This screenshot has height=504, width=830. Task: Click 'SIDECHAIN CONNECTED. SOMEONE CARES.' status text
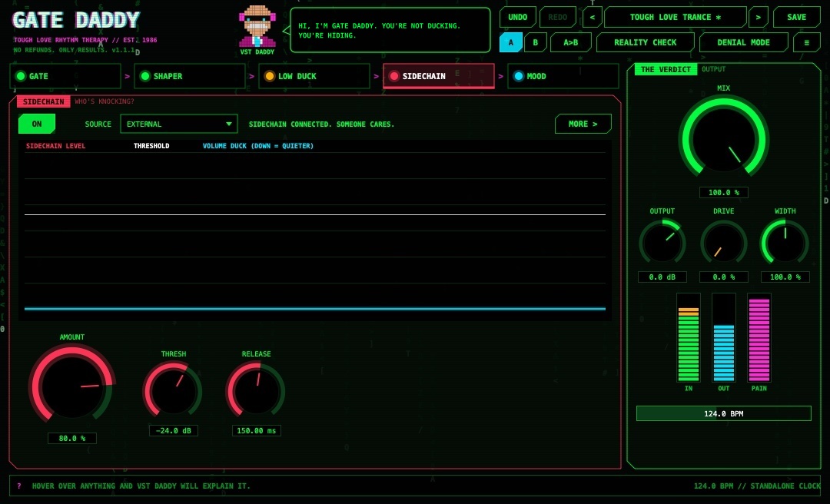pos(321,124)
